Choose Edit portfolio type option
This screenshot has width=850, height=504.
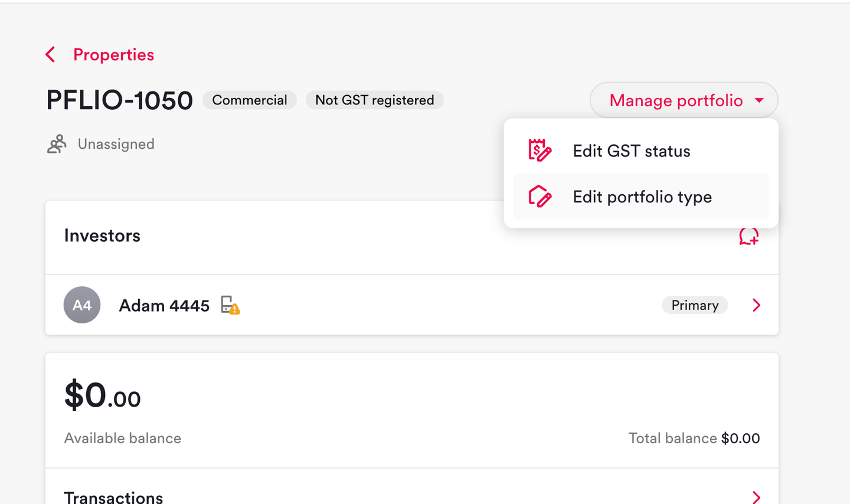[x=641, y=197]
